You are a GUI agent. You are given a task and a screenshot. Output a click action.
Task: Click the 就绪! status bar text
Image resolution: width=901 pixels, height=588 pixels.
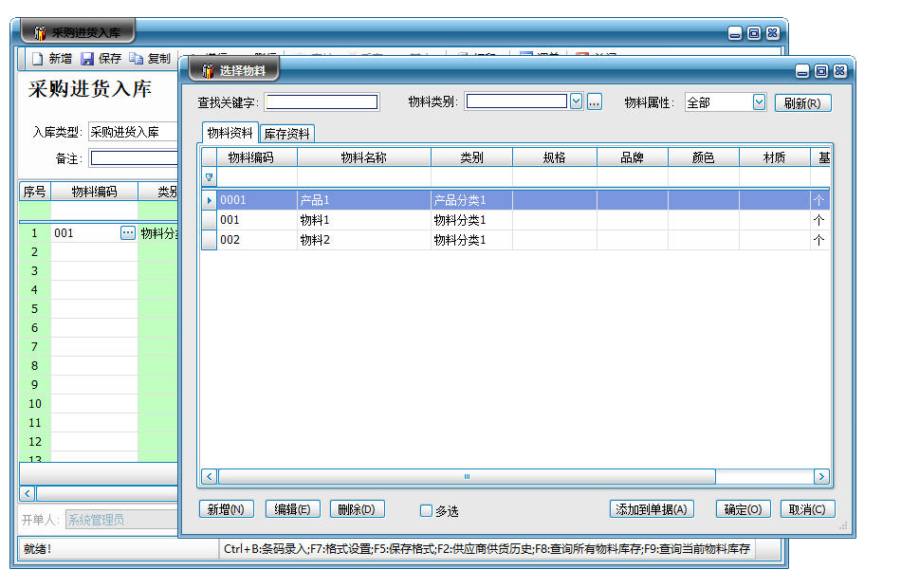[38, 549]
